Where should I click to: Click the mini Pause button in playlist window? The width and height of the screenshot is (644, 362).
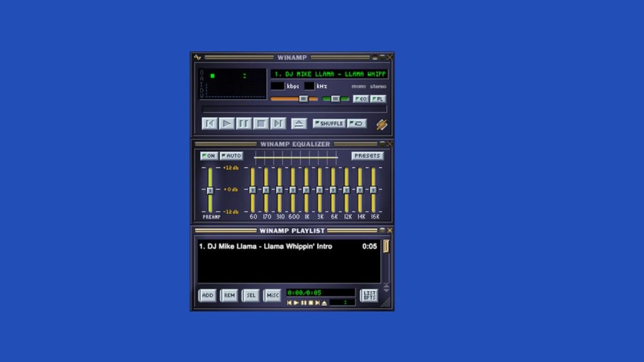click(303, 303)
